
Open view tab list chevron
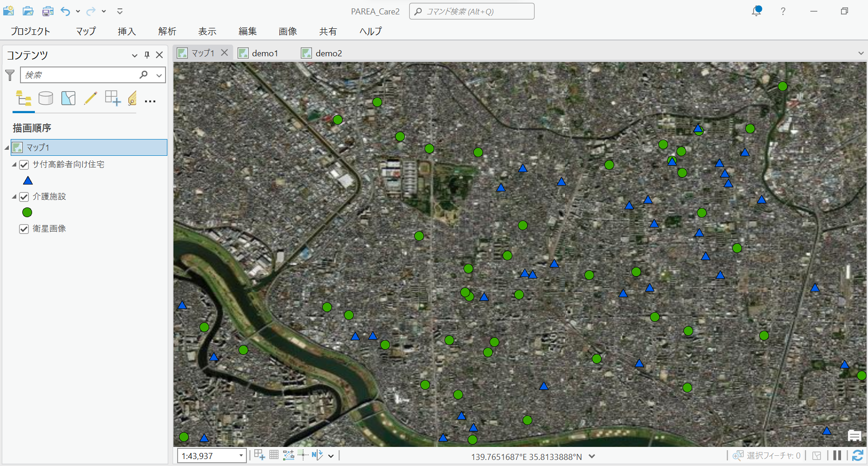861,53
